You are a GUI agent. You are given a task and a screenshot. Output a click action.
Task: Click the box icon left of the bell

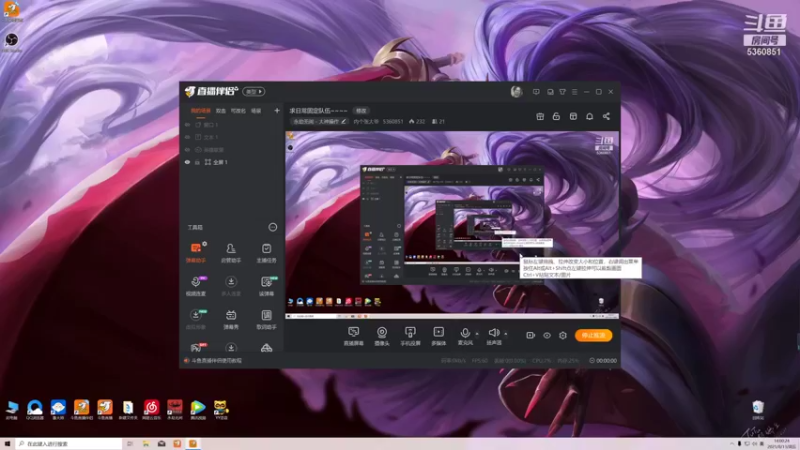[573, 116]
